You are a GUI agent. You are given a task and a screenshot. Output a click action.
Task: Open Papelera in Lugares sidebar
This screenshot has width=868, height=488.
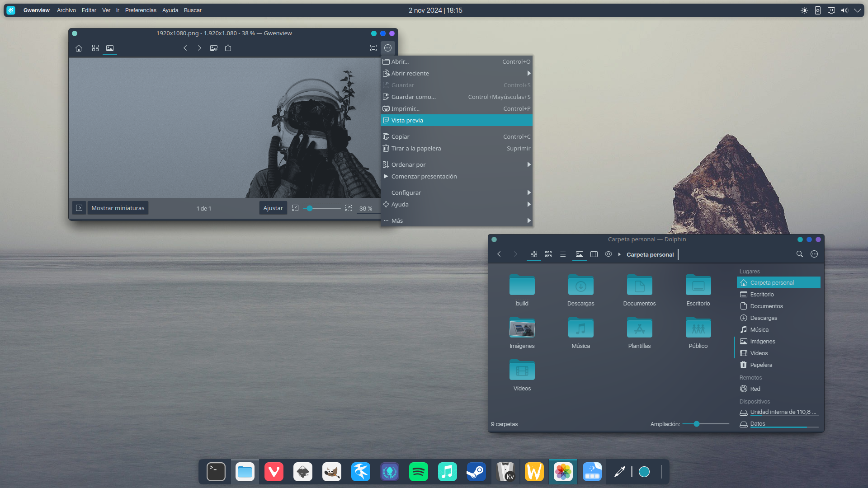[x=778, y=365]
